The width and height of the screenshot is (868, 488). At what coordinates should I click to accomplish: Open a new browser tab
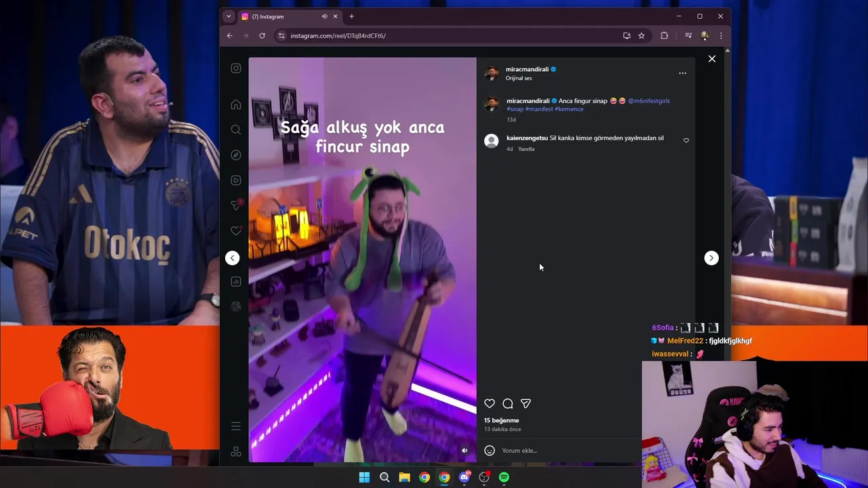tap(351, 16)
